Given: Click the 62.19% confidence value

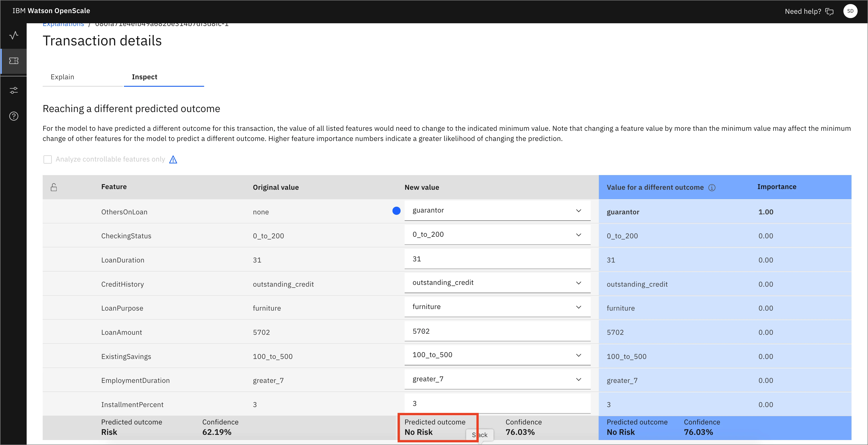Looking at the screenshot, I should [x=217, y=432].
